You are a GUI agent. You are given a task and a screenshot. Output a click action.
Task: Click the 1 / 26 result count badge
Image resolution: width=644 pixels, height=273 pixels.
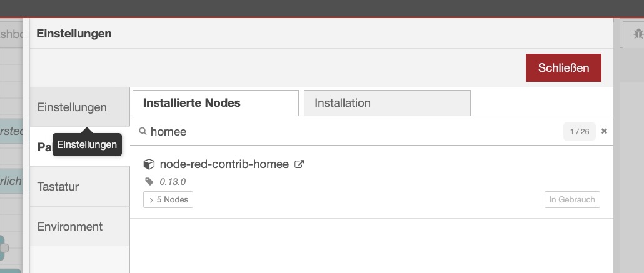coord(579,131)
